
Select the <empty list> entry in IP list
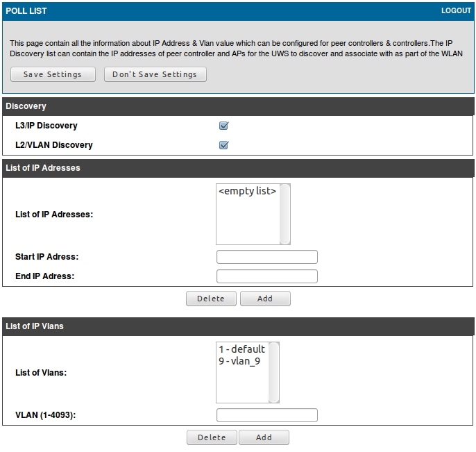tap(247, 191)
